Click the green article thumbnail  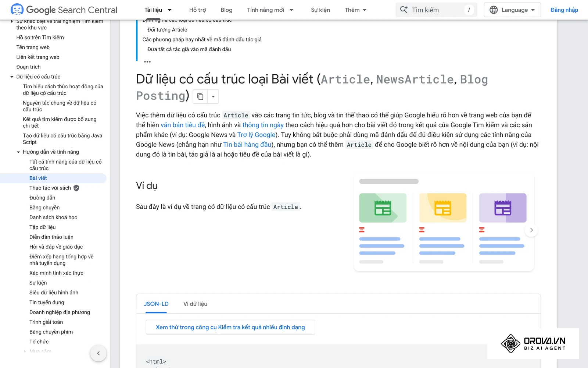(383, 208)
